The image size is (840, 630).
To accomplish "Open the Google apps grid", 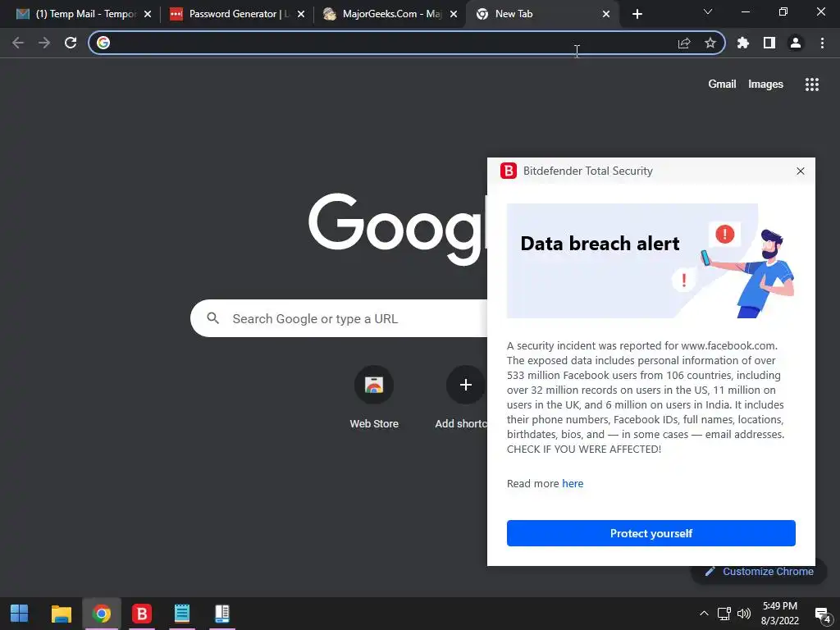I will click(x=812, y=84).
